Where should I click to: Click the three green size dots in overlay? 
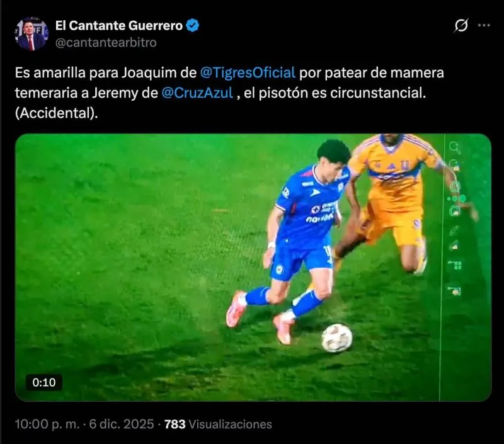pyautogui.click(x=456, y=199)
